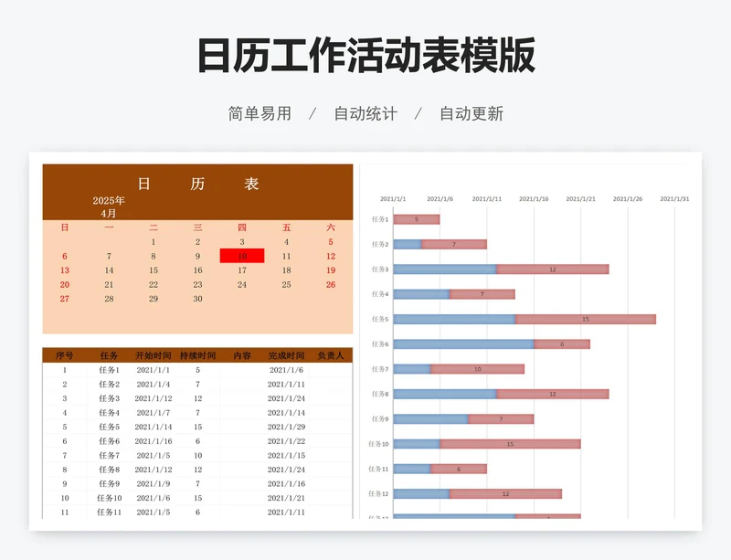
Task: Select start date 2021/1/7 for 任务4
Action: pyautogui.click(x=154, y=413)
